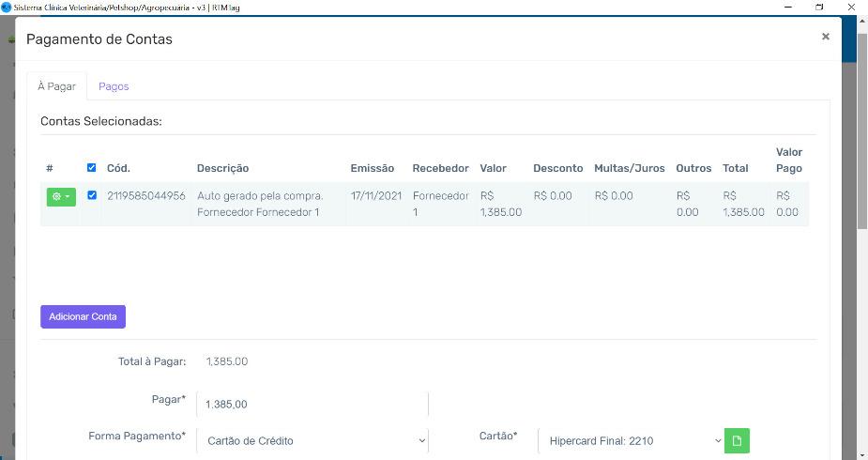The height and width of the screenshot is (460, 868).
Task: Close the Pagamento de Contas dialog
Action: (x=825, y=37)
